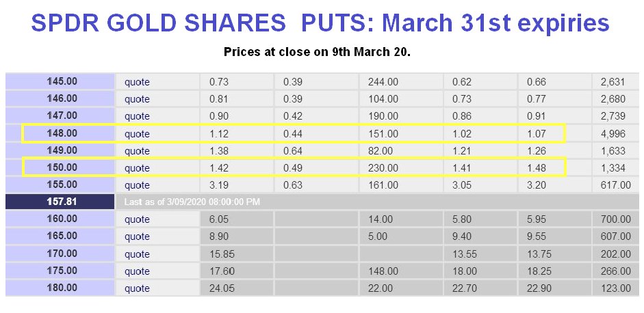The height and width of the screenshot is (313, 644).
Task: Open the quote link for strike 165.00
Action: (137, 236)
